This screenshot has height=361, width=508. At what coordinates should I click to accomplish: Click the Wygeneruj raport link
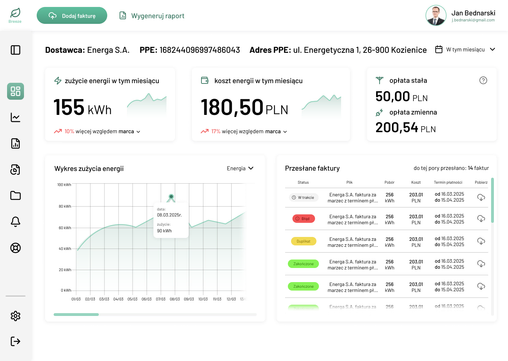click(152, 16)
